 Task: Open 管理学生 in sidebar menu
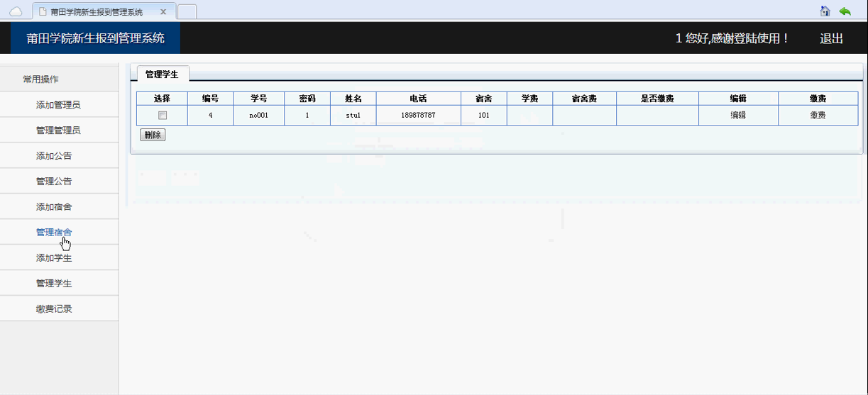[x=54, y=284]
